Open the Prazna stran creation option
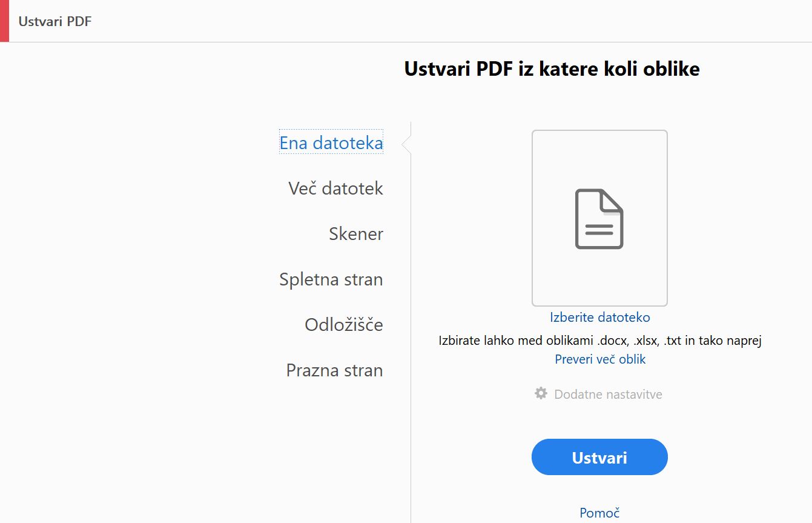This screenshot has height=523, width=812. point(334,370)
